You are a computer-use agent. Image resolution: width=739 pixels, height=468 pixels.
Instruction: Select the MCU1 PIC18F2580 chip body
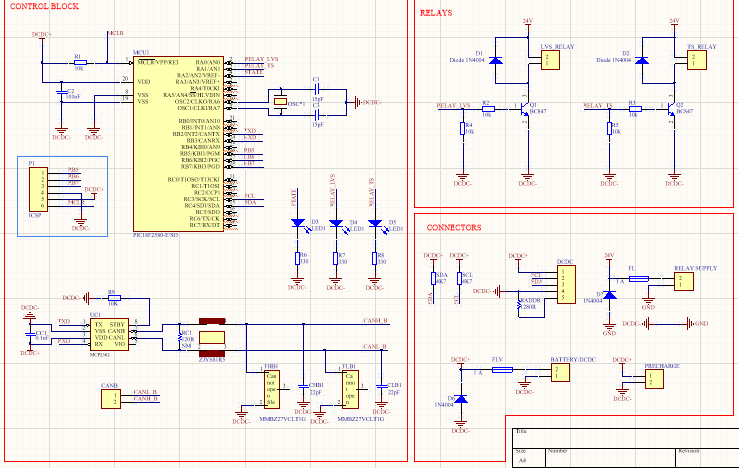[x=178, y=143]
